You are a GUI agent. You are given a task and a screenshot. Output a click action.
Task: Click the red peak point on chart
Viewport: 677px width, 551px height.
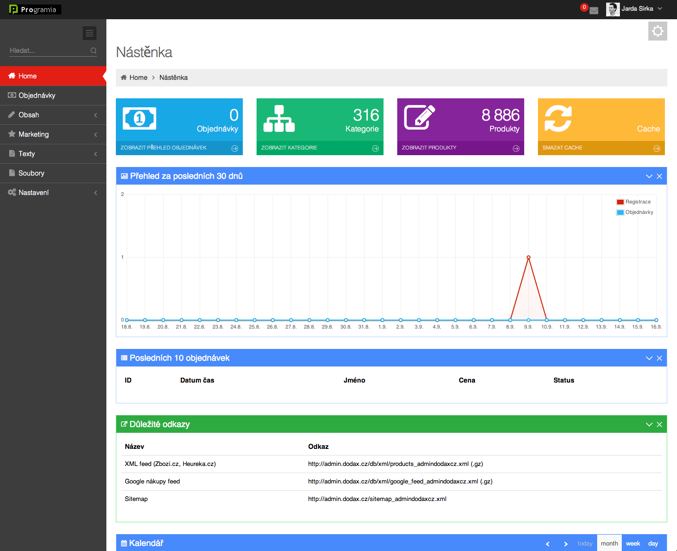[528, 257]
